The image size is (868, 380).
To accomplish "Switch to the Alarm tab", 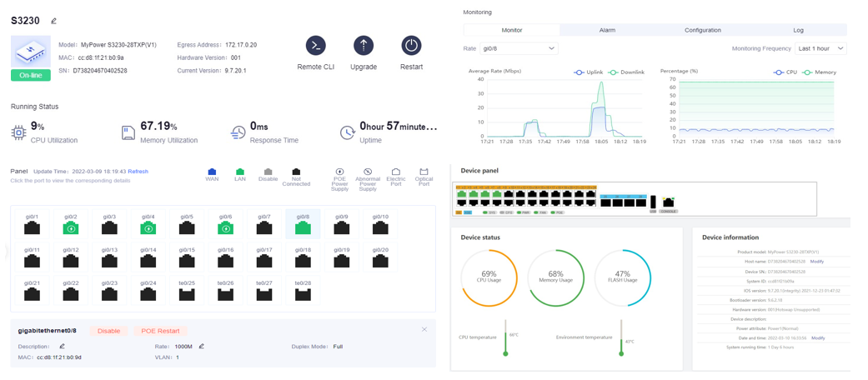I will 607,30.
